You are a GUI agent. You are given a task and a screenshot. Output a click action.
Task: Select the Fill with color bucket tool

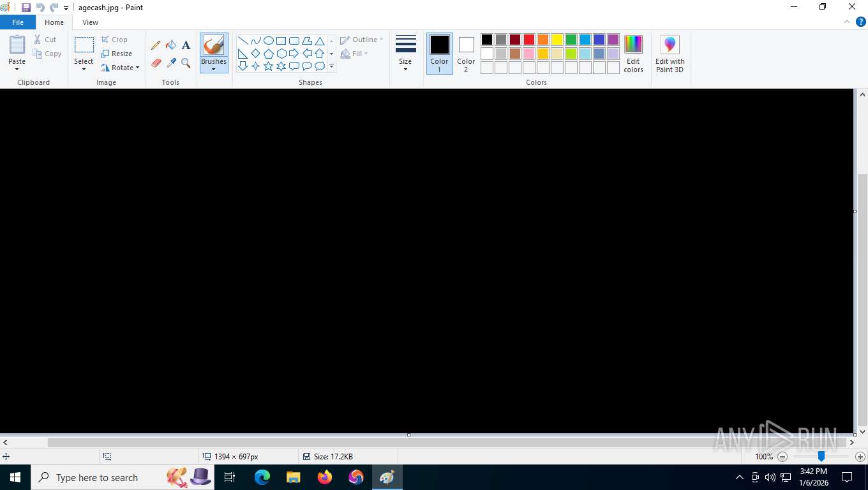(171, 45)
